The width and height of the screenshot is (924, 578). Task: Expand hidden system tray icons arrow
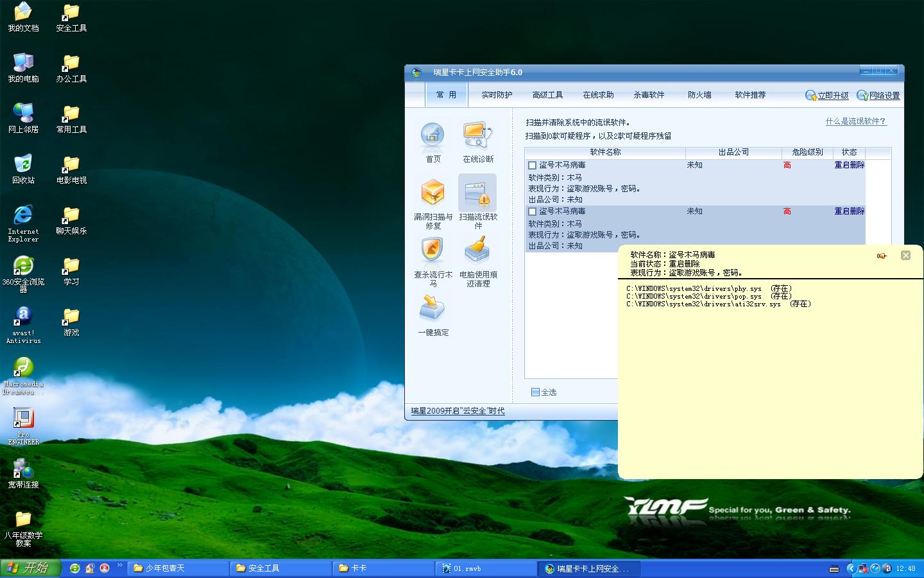point(851,568)
